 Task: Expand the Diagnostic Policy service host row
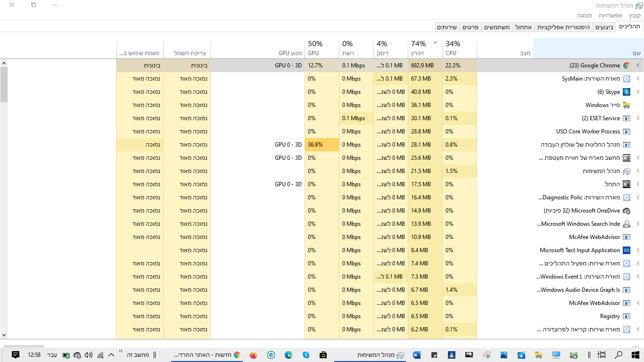(638, 197)
